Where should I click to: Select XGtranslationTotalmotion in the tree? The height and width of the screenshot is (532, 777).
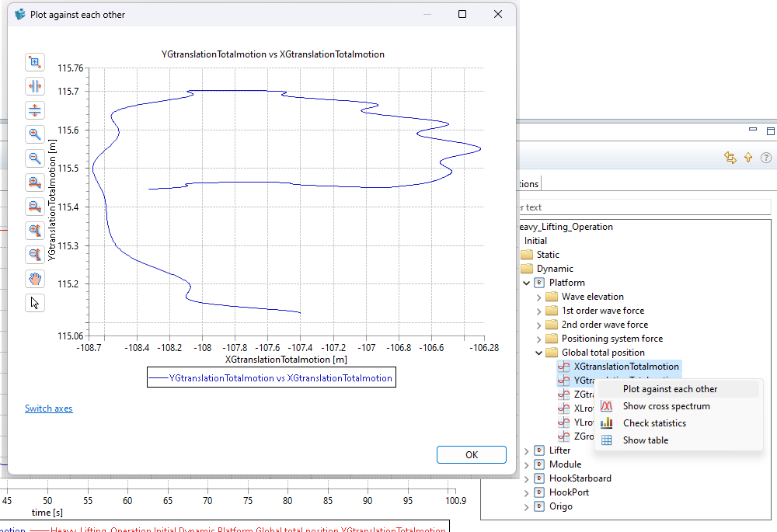click(x=625, y=367)
